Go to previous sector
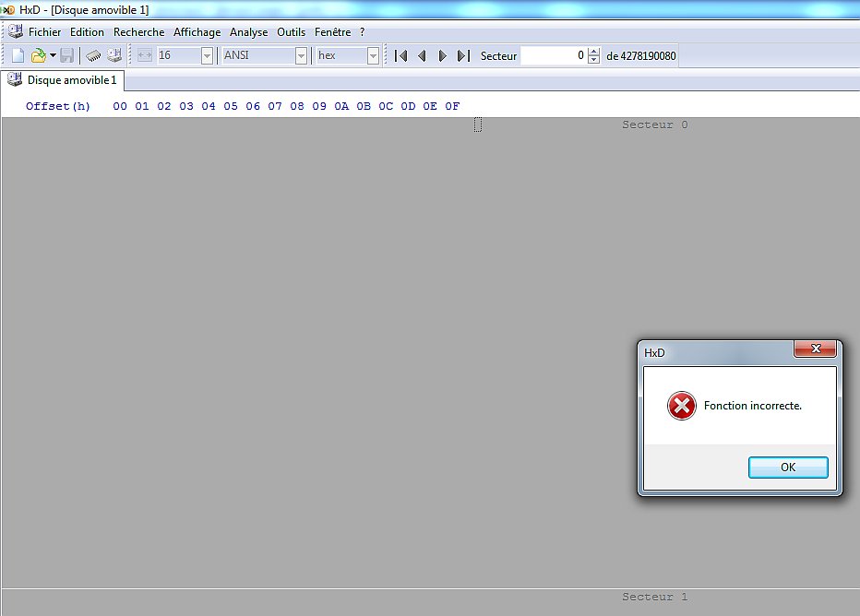 (x=422, y=56)
